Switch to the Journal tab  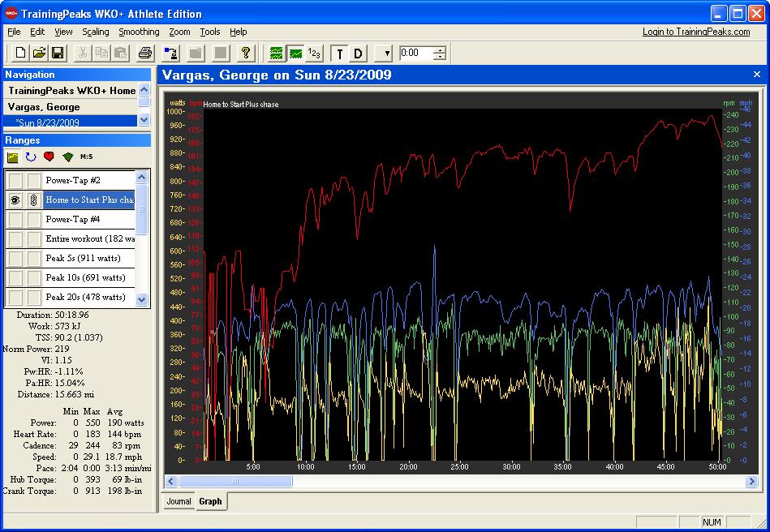(179, 501)
